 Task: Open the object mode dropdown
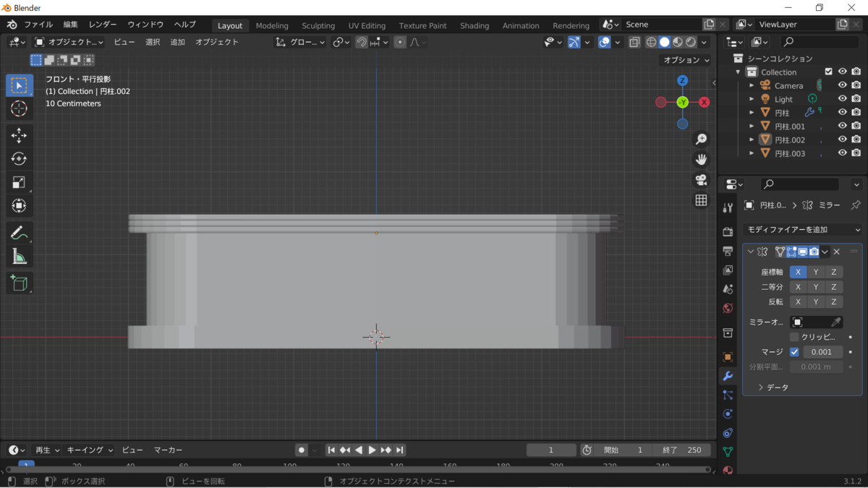coord(69,42)
